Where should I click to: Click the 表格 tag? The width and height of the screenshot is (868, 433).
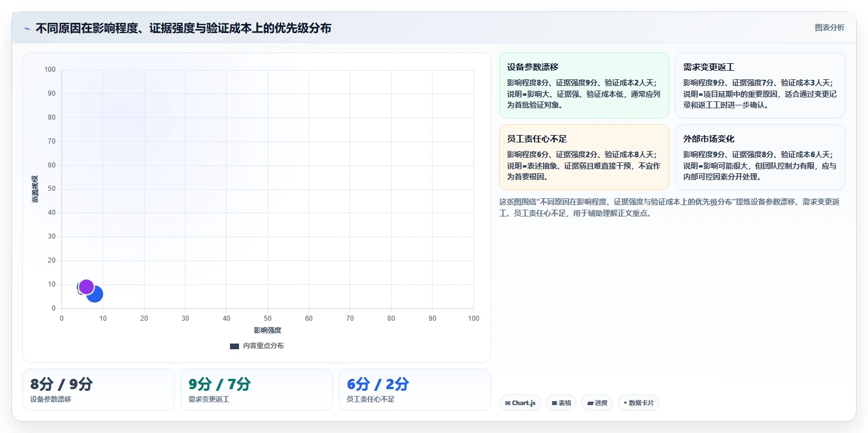561,403
